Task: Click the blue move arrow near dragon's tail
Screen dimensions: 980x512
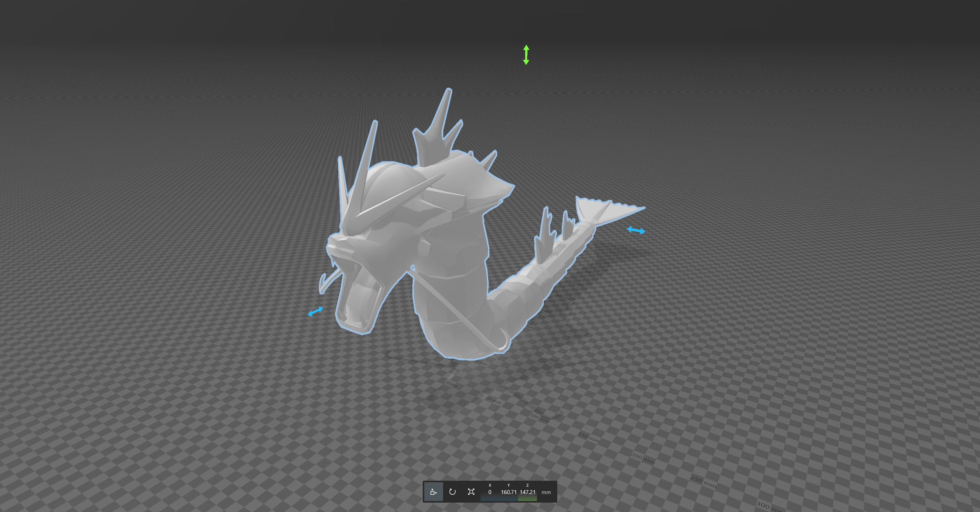Action: (636, 230)
